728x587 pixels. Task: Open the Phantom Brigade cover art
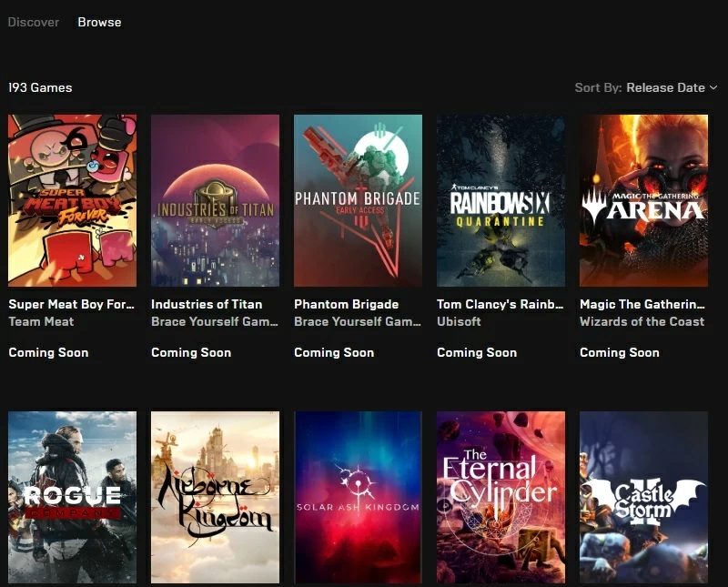point(358,200)
